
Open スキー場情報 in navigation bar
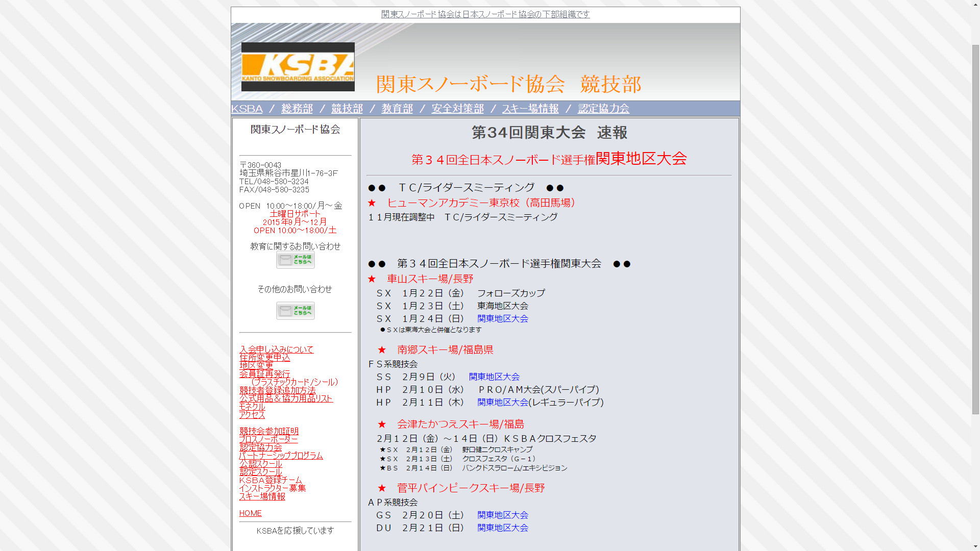(530, 109)
